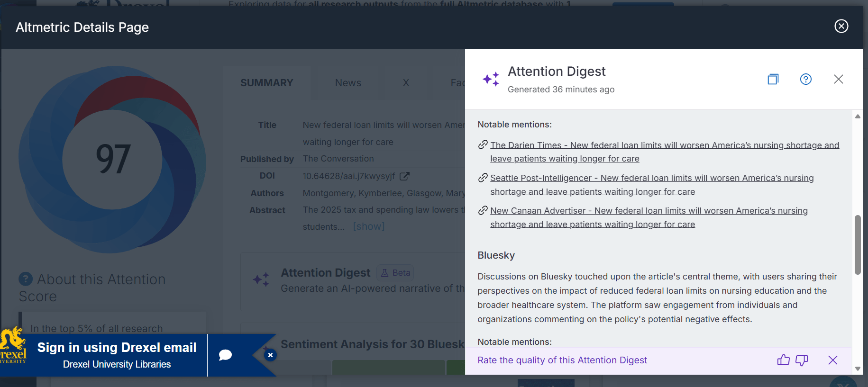Viewport: 868px width, 387px height.
Task: Click 'Rate the quality of this Attention Digest'
Action: tap(562, 360)
